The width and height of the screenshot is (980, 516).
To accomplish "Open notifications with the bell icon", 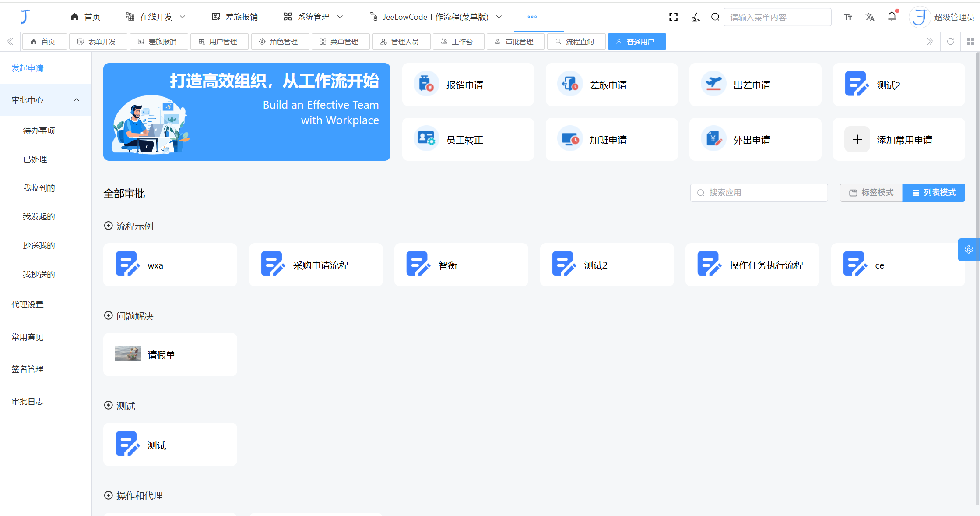I will 892,16.
